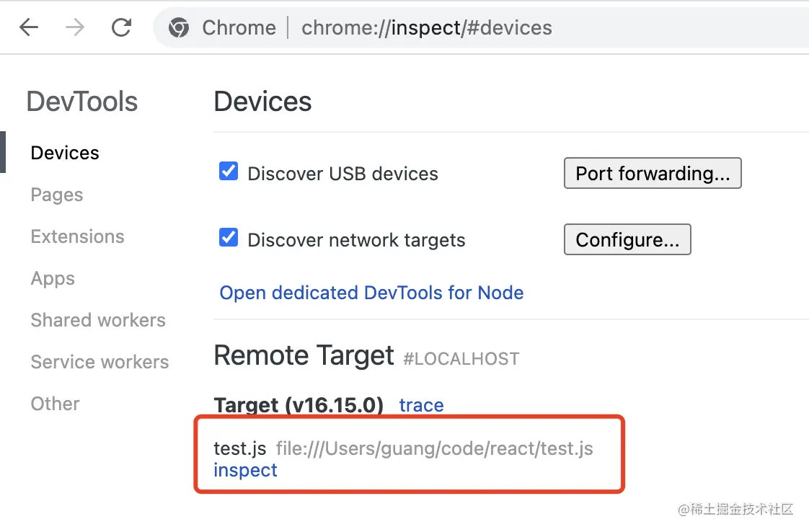Screen dimensions: 809x532
Task: Navigate to Service workers
Action: click(x=100, y=362)
